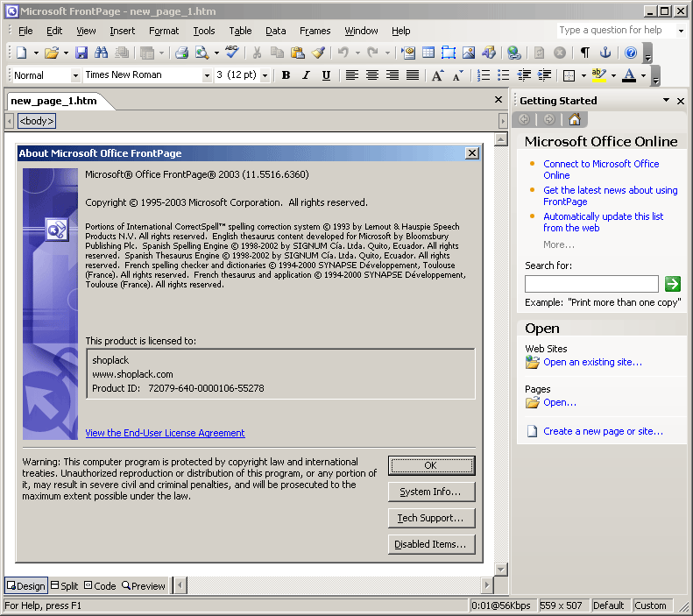Screen dimensions: 693x616
Task: Click the Bullets list icon
Action: pos(504,75)
